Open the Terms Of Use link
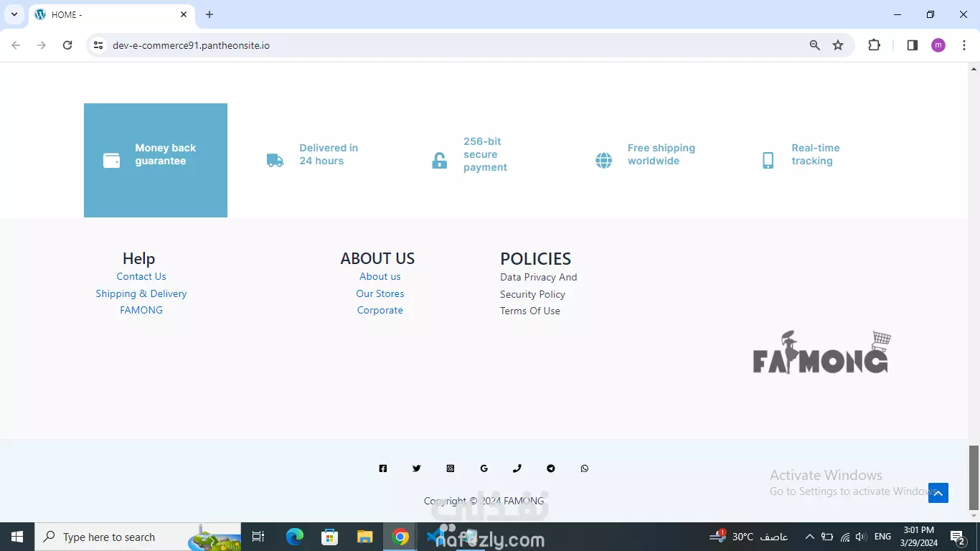Screen dimensions: 980x551 (530, 311)
